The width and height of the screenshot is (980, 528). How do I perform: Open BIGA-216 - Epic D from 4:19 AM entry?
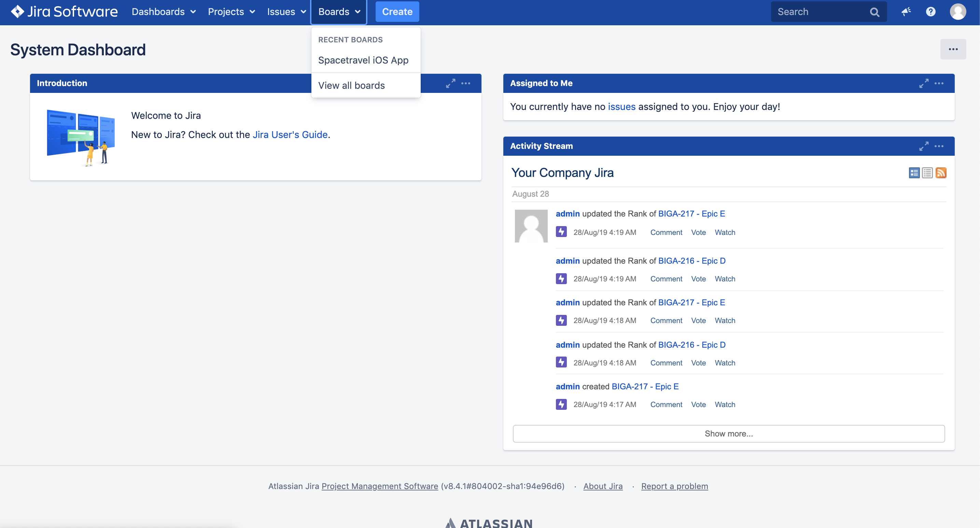point(691,261)
